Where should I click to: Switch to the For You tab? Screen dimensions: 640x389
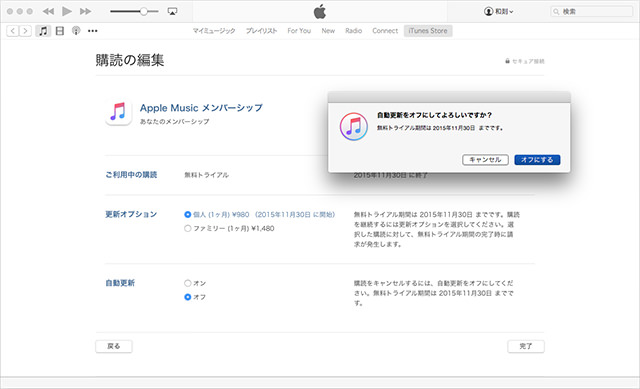coord(299,31)
